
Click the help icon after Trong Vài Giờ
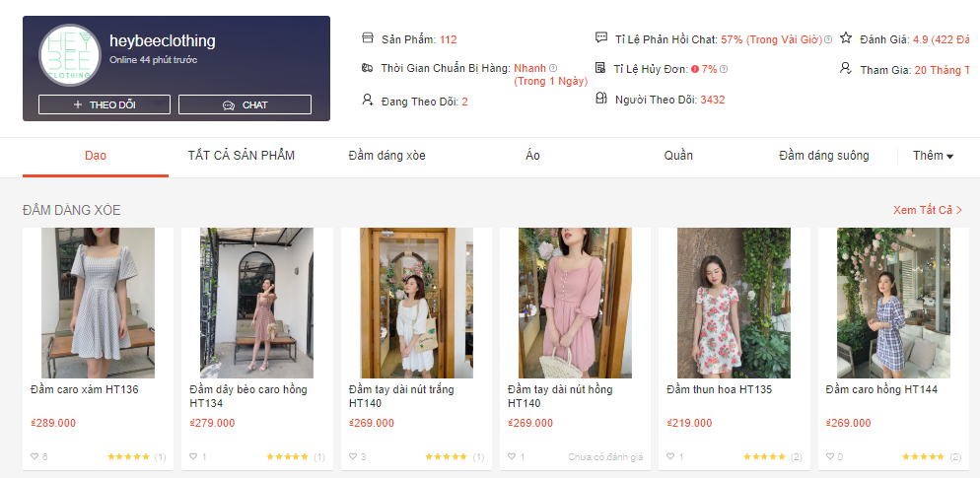(x=828, y=39)
